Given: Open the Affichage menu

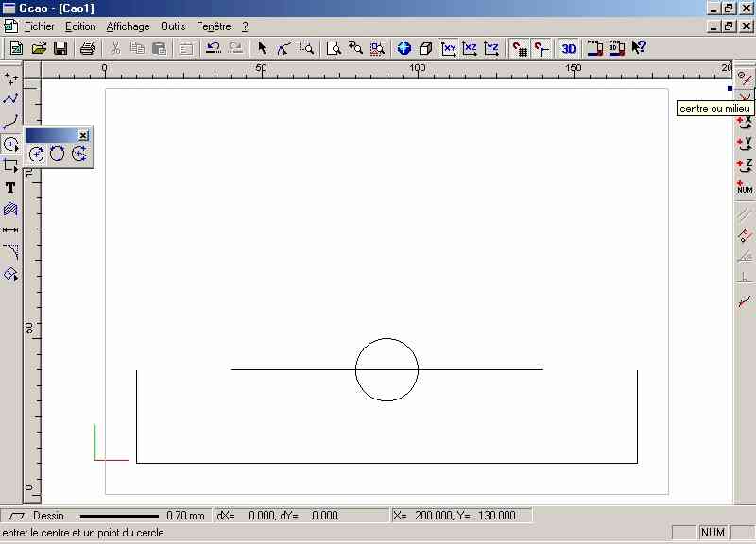Looking at the screenshot, I should (128, 26).
